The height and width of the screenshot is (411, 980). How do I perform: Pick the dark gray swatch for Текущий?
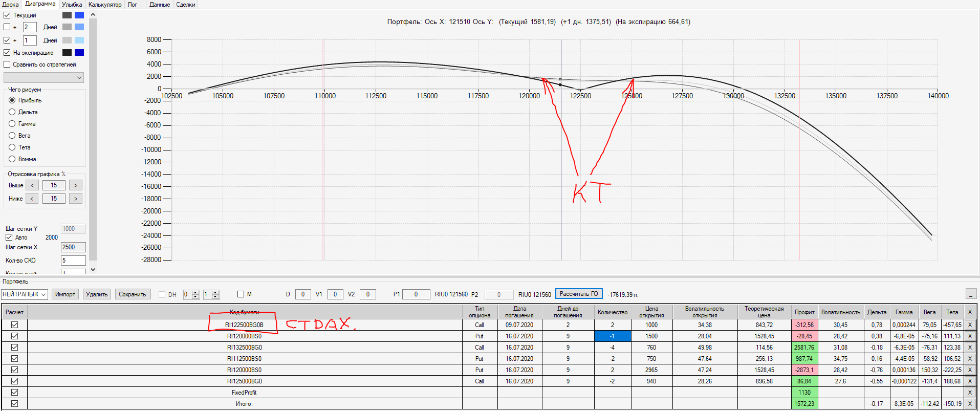[67, 15]
